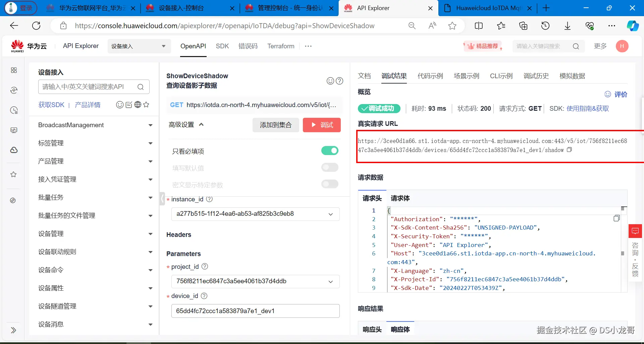Viewport: 644px width, 344px height.
Task: Click help icon next to instance_id
Action: [x=209, y=199]
